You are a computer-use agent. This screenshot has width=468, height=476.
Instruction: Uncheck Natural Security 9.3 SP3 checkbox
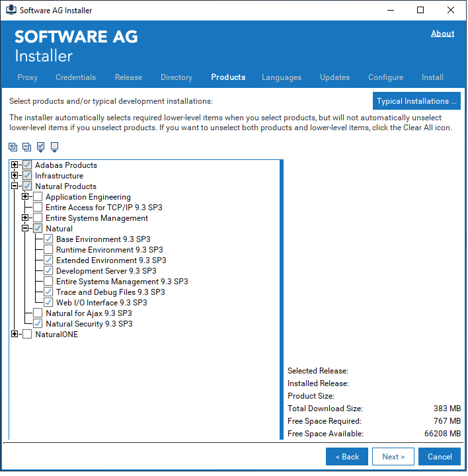38,324
